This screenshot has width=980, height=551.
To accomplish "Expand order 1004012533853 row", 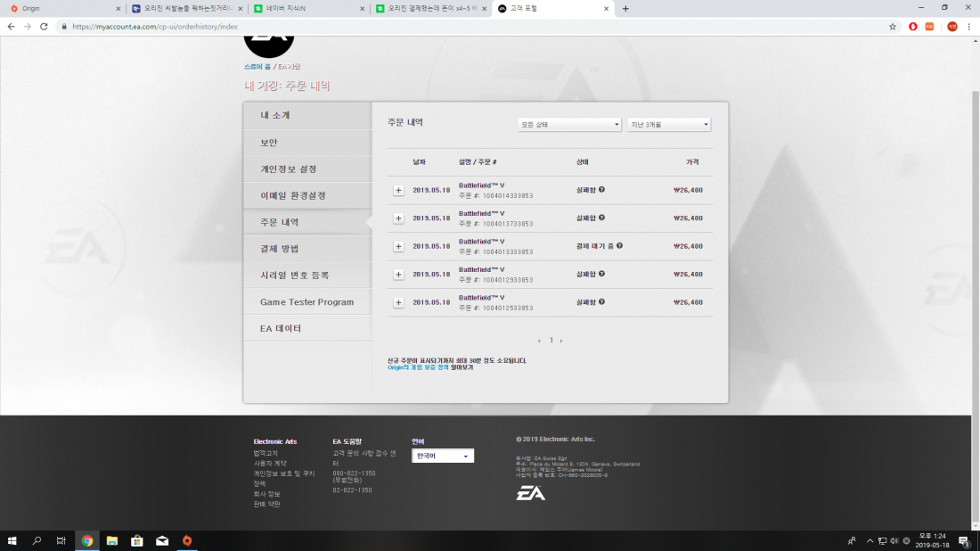I will click(398, 303).
